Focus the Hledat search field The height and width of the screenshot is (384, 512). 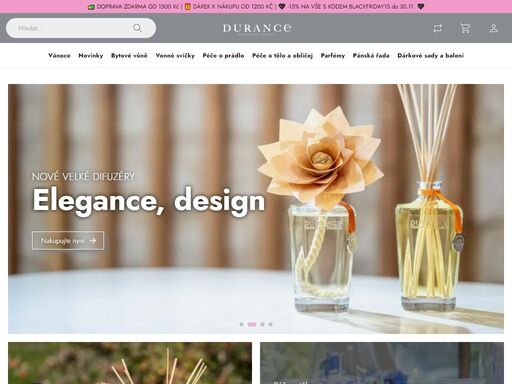81,28
